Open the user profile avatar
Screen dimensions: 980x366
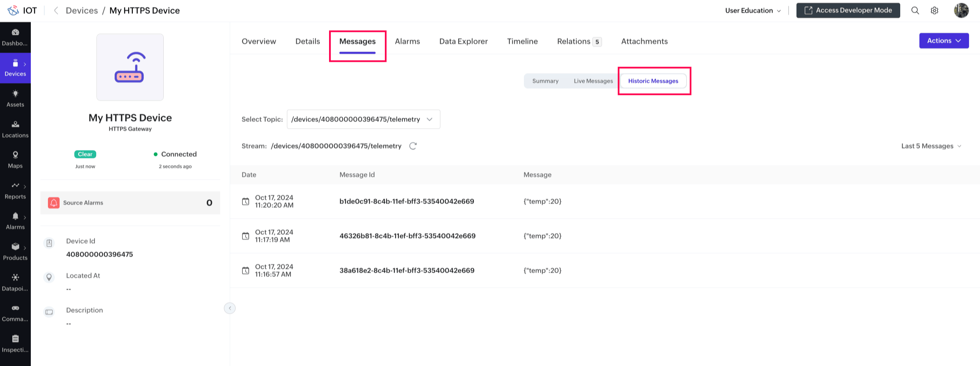click(961, 10)
